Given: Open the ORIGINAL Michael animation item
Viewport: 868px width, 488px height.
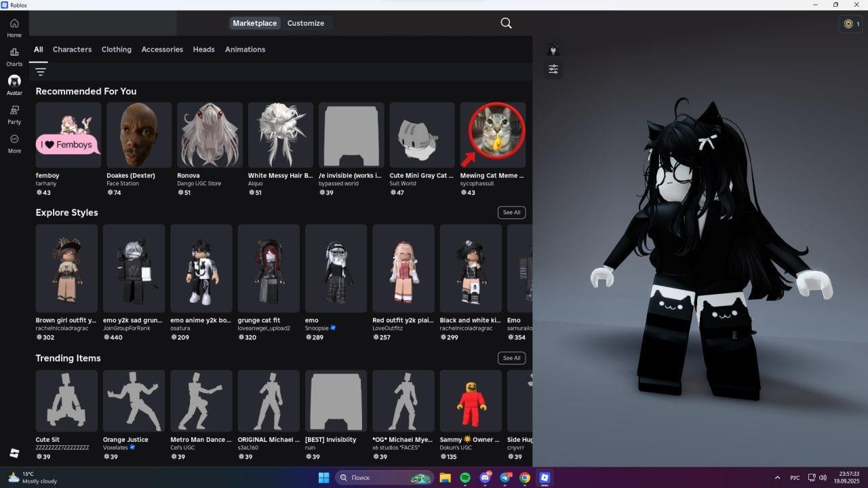Looking at the screenshot, I should coord(269,400).
